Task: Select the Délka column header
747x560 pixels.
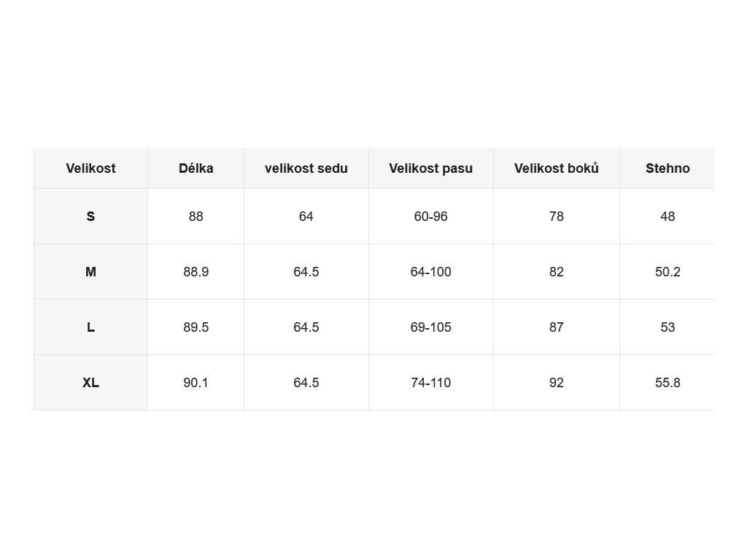Action: [x=196, y=168]
